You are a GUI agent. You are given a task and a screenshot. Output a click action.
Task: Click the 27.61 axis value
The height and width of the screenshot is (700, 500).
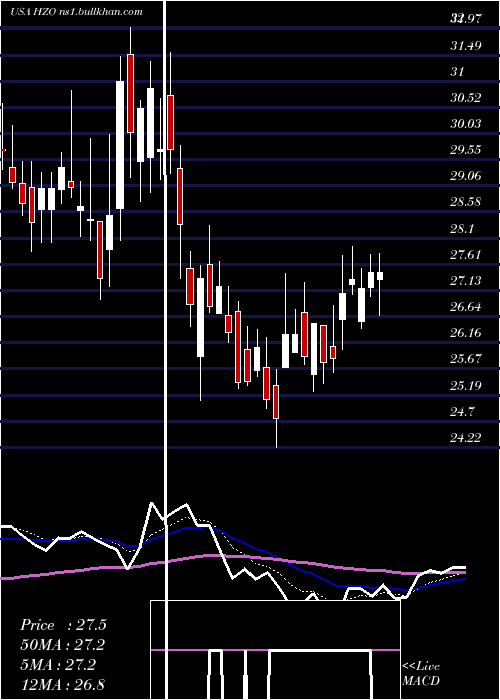pyautogui.click(x=466, y=255)
